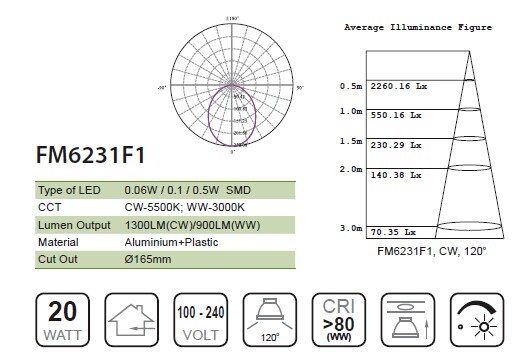
Task: Select the Type of LED row
Action: click(x=165, y=190)
